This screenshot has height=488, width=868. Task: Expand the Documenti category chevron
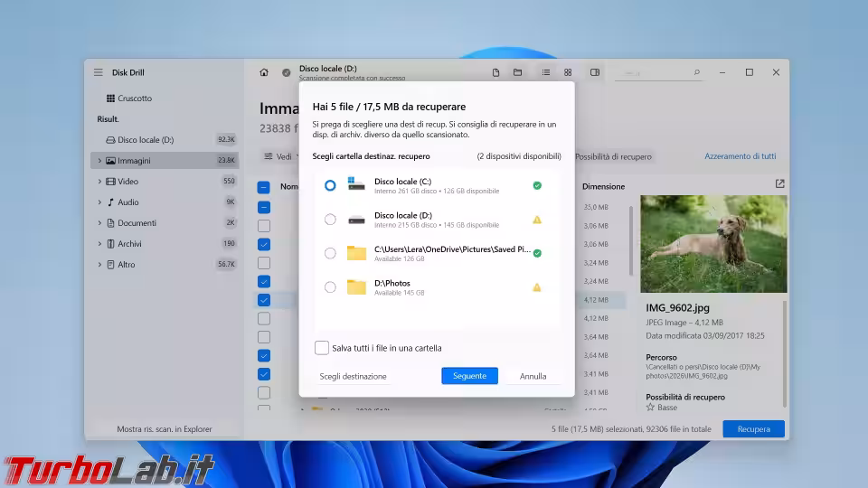[x=99, y=223]
